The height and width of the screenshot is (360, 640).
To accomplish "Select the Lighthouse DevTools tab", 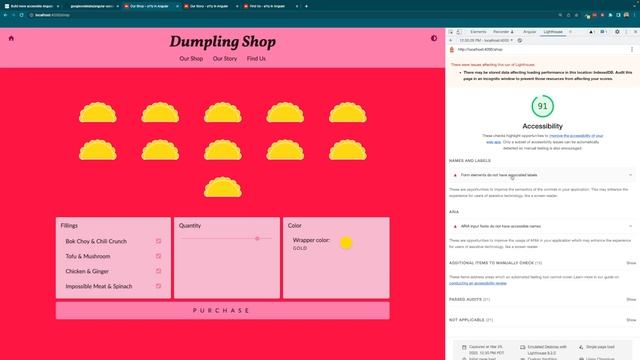I will pos(553,31).
